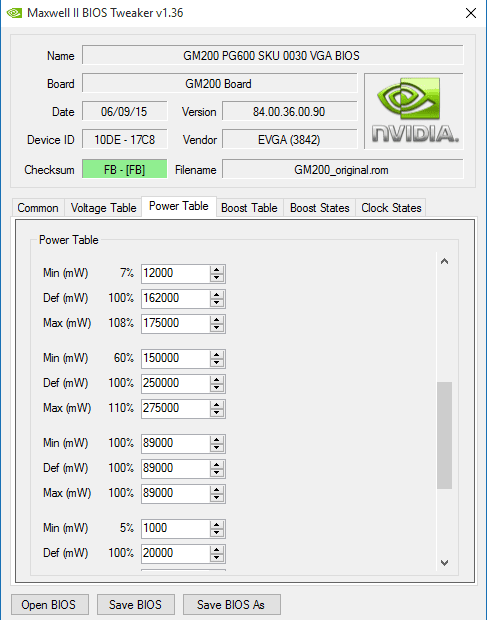Increase the 89000 Min power value
This screenshot has height=620, width=487.
(217, 439)
